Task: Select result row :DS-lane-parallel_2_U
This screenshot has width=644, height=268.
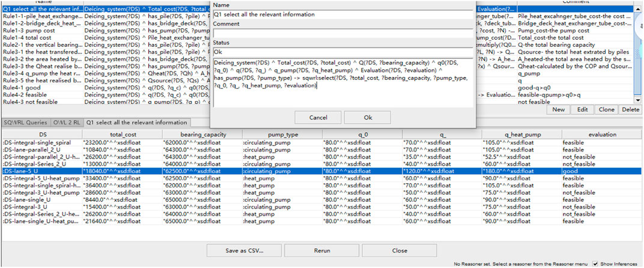Action: pyautogui.click(x=321, y=150)
